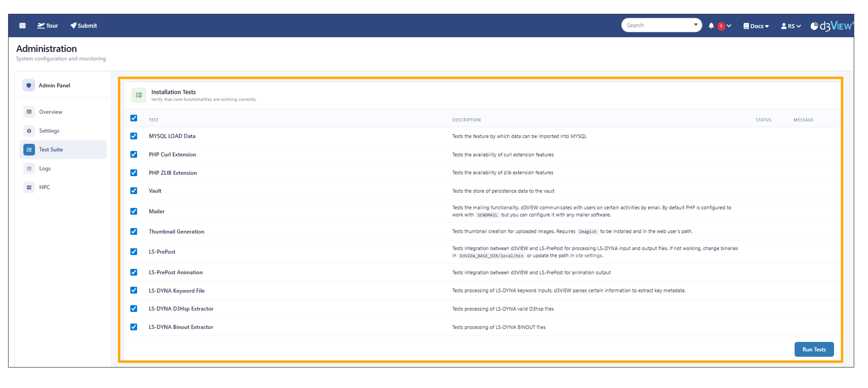The width and height of the screenshot is (868, 388).
Task: Open the RS user account dropdown
Action: point(790,26)
